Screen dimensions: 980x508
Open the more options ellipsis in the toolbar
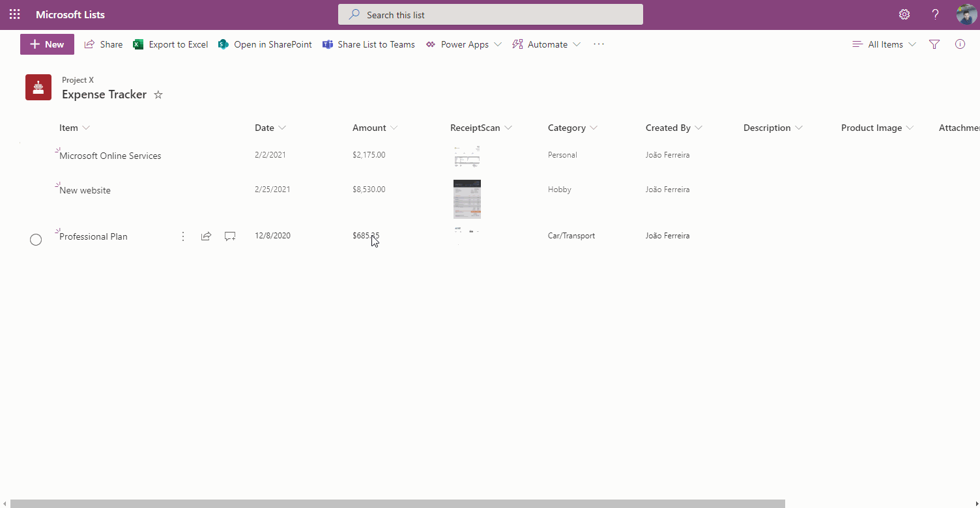point(598,44)
